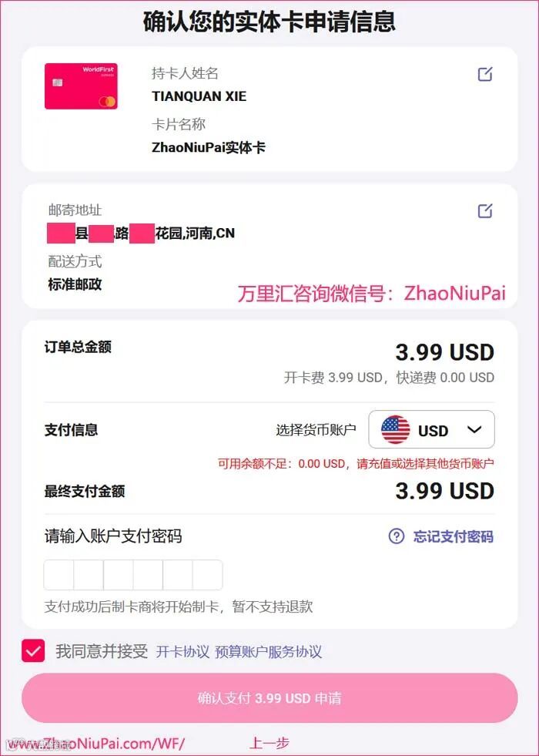The height and width of the screenshot is (756, 539).
Task: Select the third payment password box
Action: [119, 575]
